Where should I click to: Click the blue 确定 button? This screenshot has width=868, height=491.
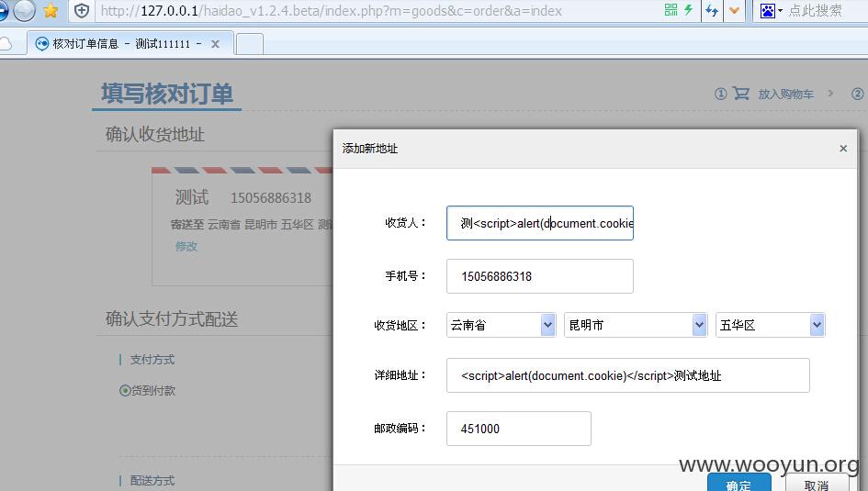pyautogui.click(x=738, y=483)
